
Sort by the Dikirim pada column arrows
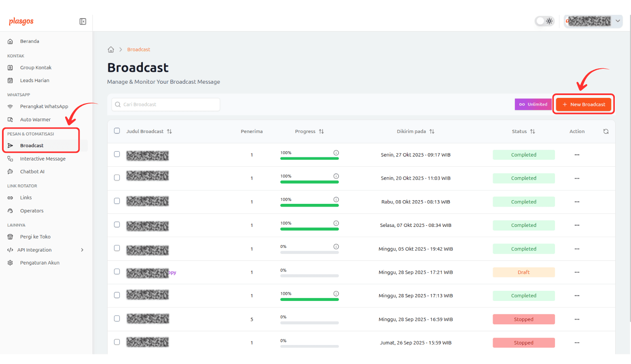click(432, 131)
